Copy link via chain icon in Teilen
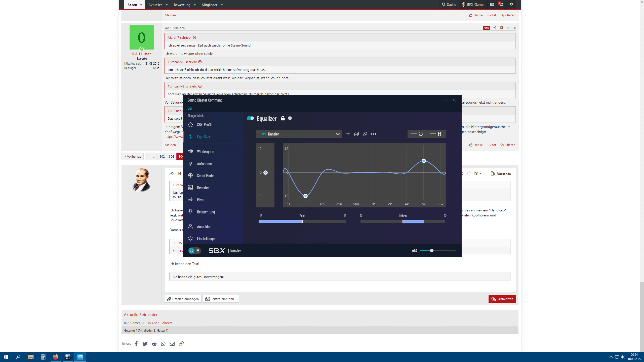The width and height of the screenshot is (644, 362). [181, 344]
